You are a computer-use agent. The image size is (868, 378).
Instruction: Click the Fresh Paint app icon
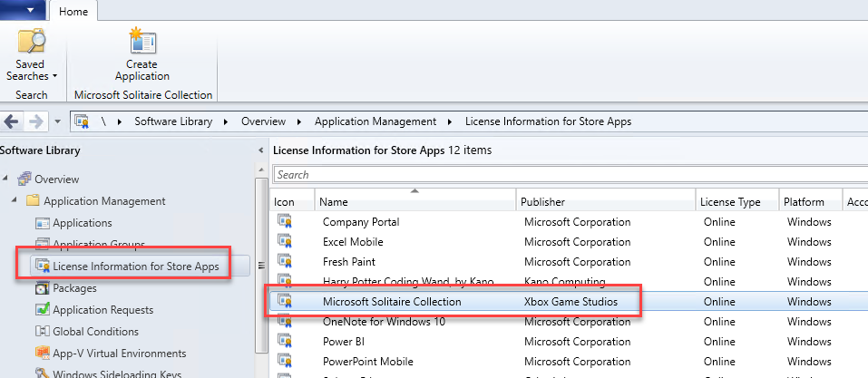tap(285, 262)
